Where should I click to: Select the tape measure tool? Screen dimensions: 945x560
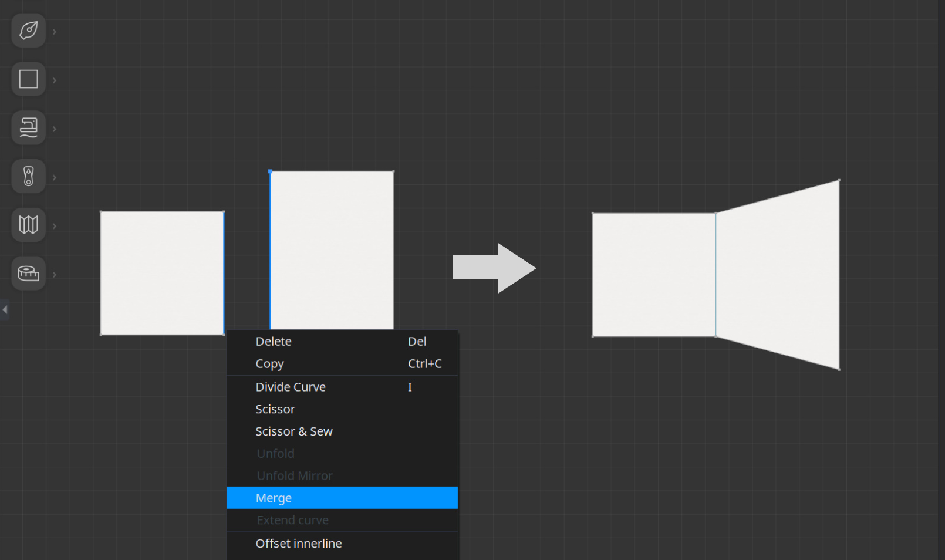[28, 274]
